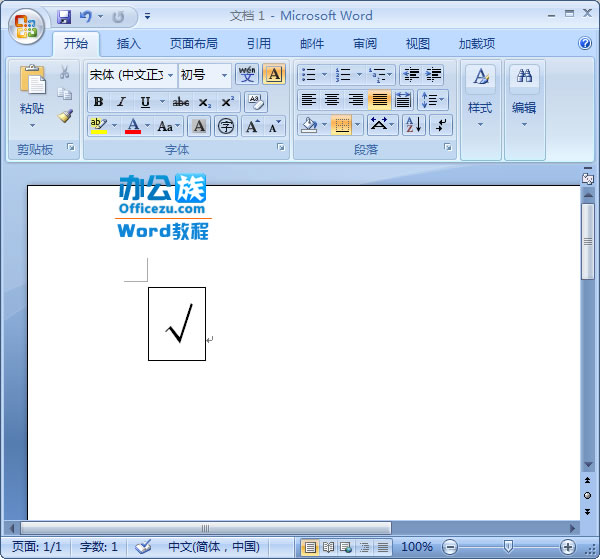This screenshot has width=600, height=559.
Task: Click the Find binoculars icon
Action: coord(524,76)
